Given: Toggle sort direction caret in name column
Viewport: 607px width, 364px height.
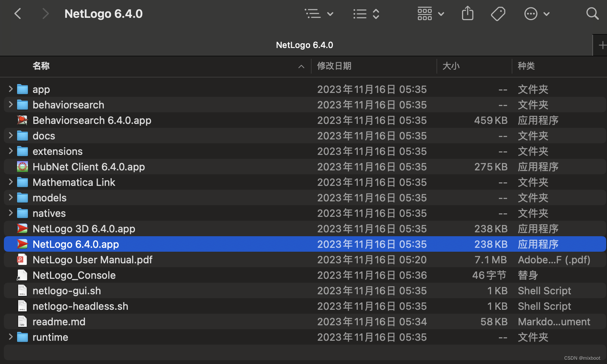Looking at the screenshot, I should [x=301, y=67].
